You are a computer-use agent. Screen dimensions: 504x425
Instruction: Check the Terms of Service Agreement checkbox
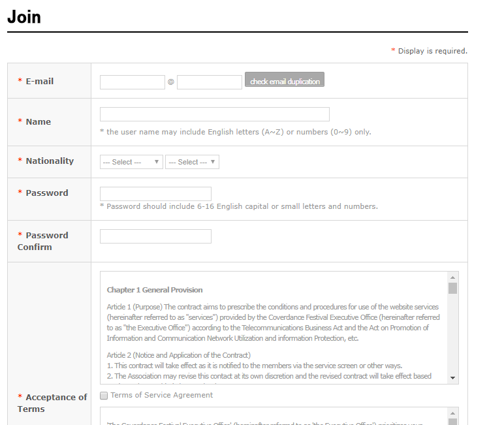[104, 396]
